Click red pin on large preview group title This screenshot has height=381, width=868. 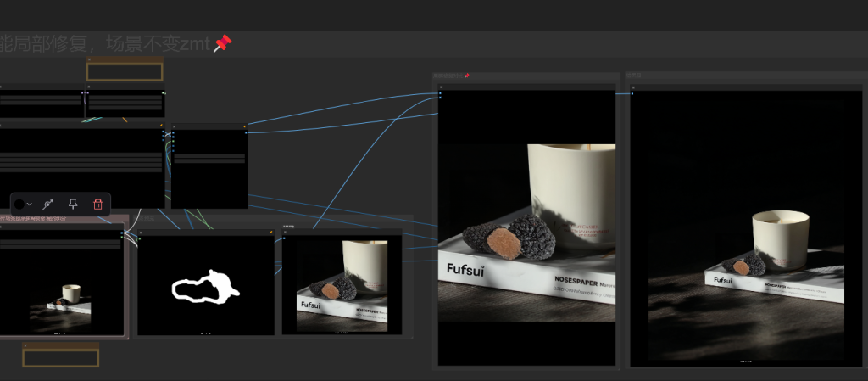click(466, 76)
